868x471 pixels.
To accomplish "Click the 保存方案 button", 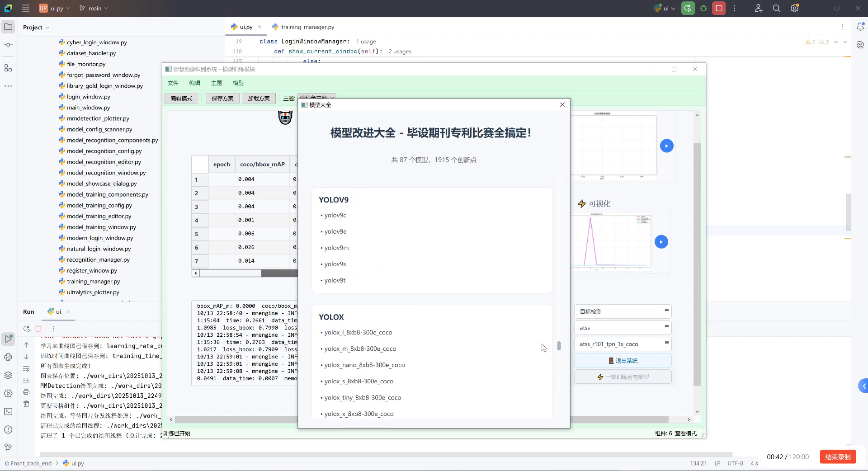I will click(x=222, y=98).
